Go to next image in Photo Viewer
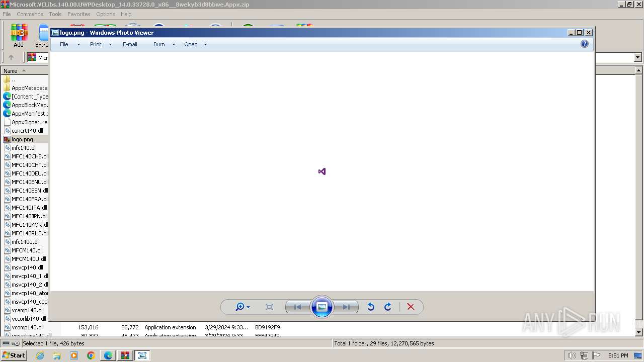The image size is (644, 362). 346,307
